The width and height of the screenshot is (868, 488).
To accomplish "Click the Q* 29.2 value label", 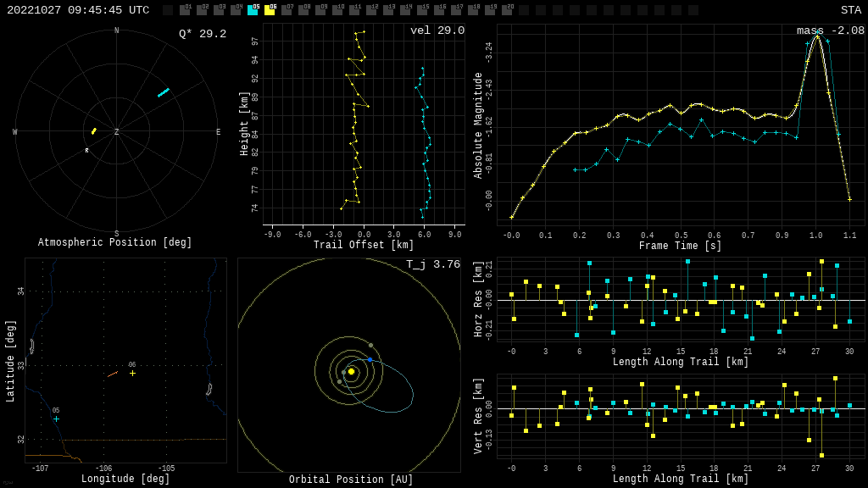I will 202,34.
